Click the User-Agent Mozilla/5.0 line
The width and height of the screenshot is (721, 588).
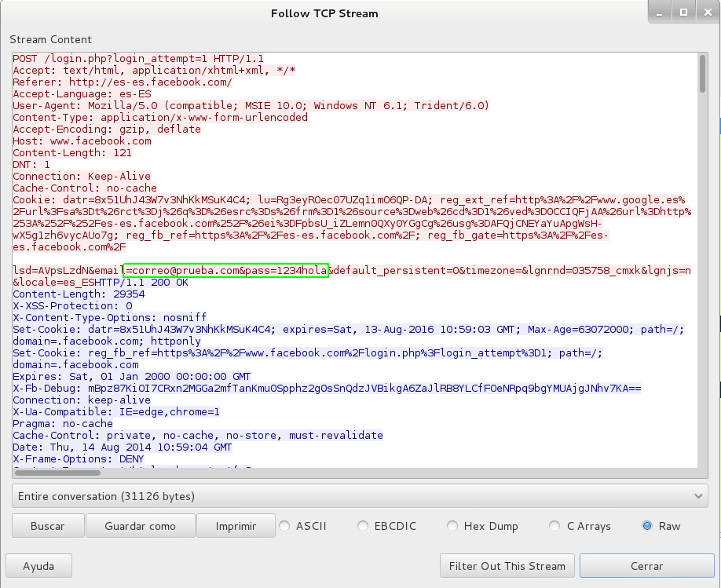251,105
